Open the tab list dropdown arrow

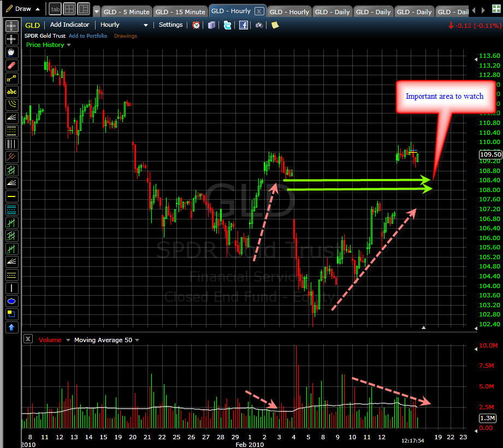[x=97, y=11]
